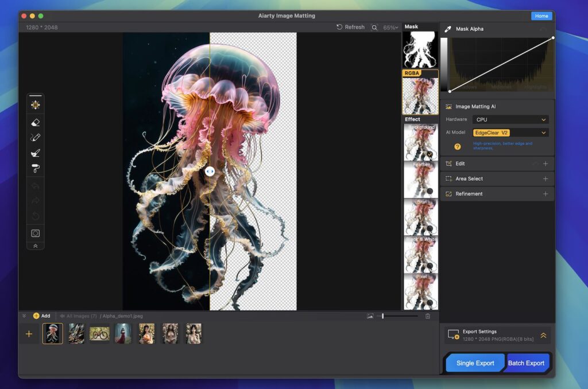The width and height of the screenshot is (588, 389).
Task: Toggle the Pixel effect circle
Action: click(430, 302)
